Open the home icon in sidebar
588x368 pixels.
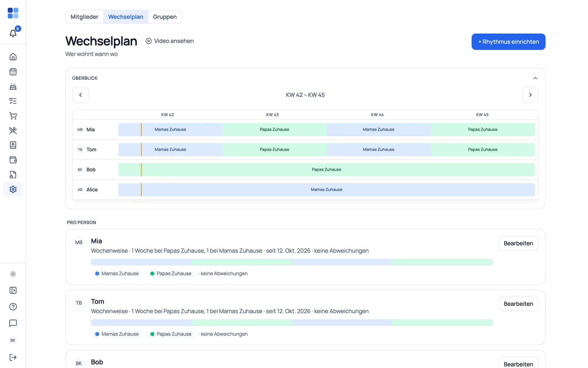(13, 57)
